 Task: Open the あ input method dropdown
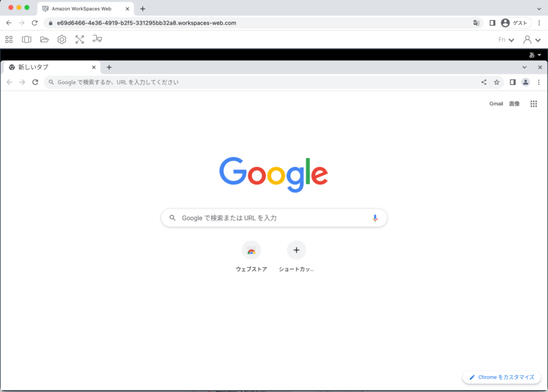click(535, 55)
